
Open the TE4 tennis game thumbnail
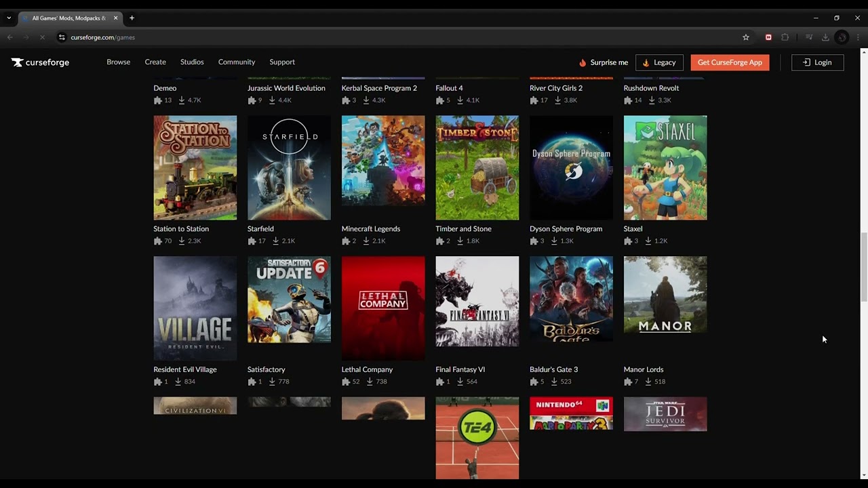coord(477,438)
